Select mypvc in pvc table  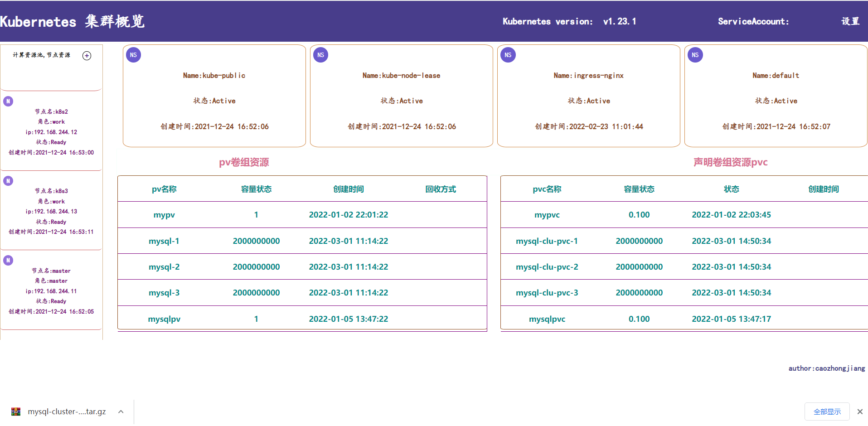click(547, 215)
